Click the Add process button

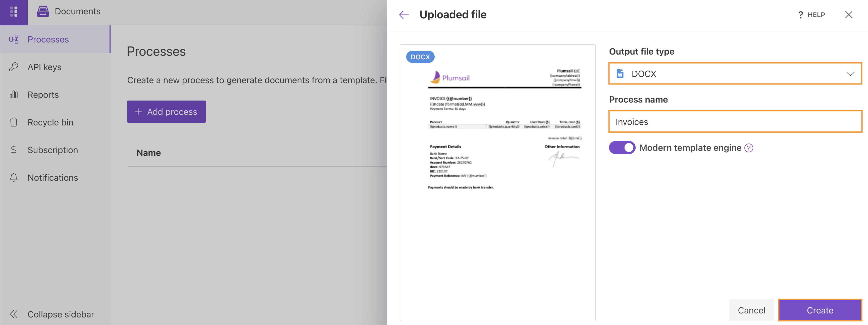pos(167,112)
